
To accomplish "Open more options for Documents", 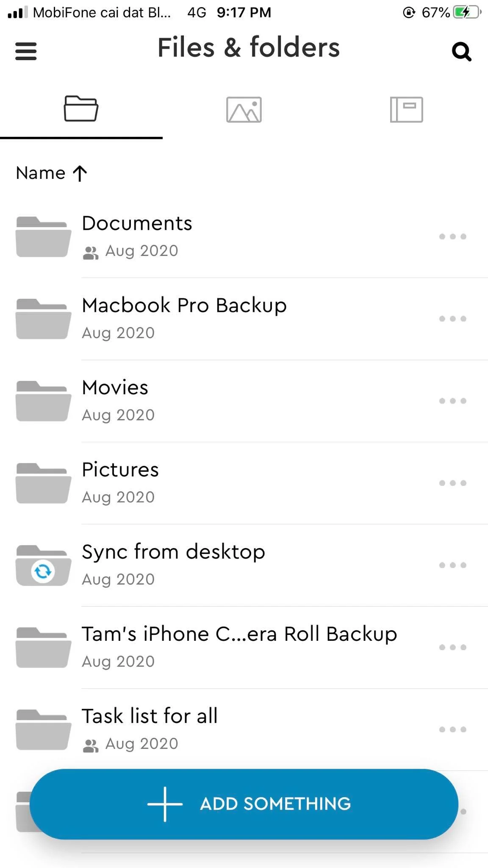I will click(x=452, y=236).
